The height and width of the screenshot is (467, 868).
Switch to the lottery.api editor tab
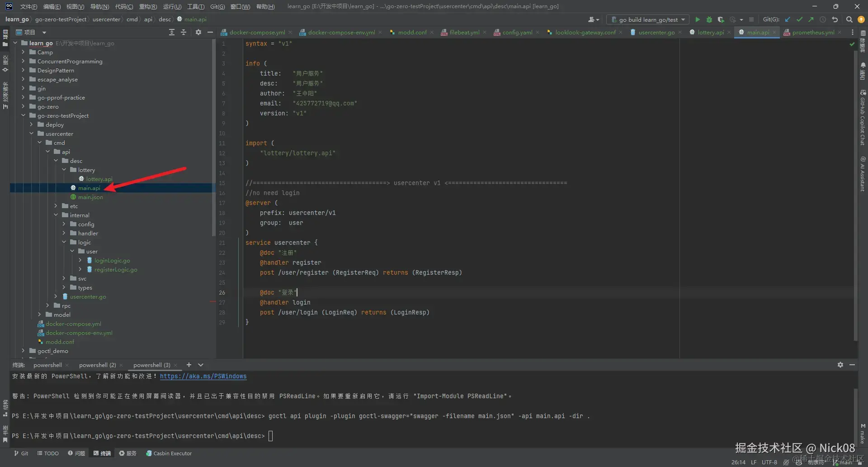(710, 32)
